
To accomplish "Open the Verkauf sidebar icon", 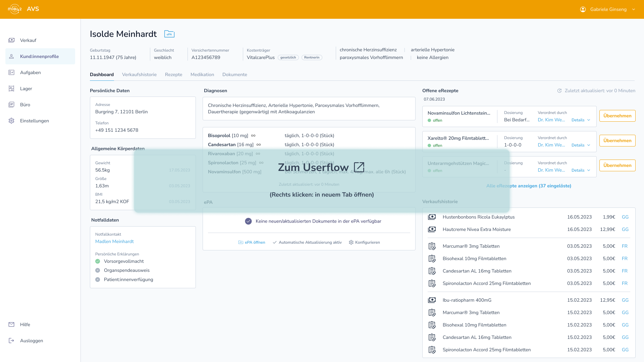I will [x=11, y=40].
